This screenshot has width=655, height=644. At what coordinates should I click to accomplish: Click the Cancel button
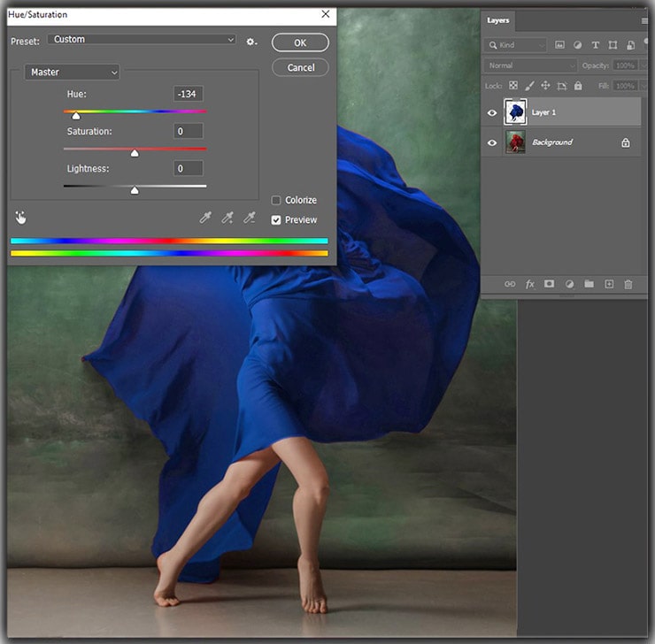(300, 67)
